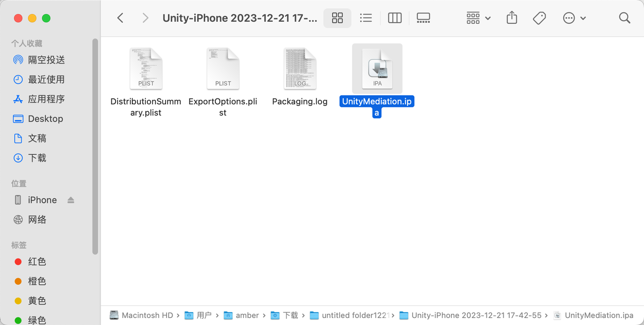
Task: Click Unity-iPhone 2023-12-21 17-42-55 in path bar
Action: click(x=470, y=315)
